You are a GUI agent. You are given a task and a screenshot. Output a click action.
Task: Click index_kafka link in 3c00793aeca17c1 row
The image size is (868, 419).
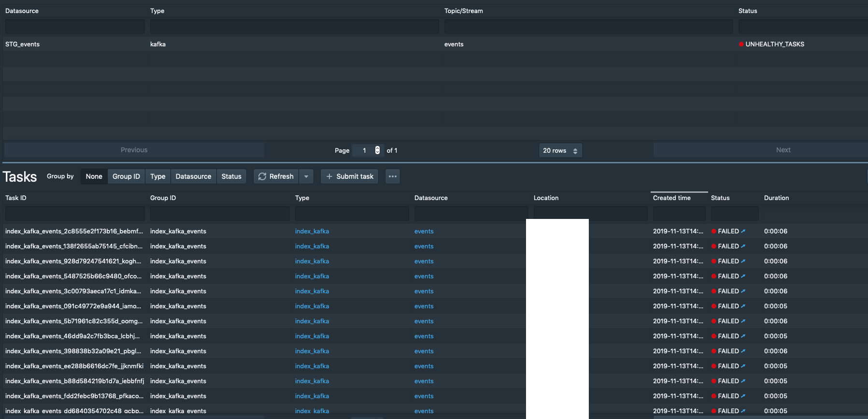[312, 291]
